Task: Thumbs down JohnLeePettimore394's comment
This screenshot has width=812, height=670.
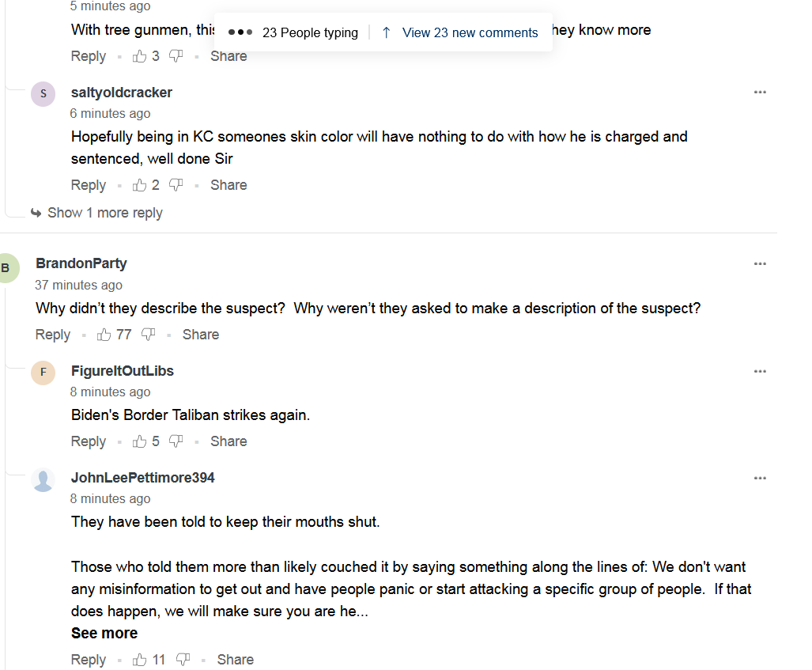Action: coord(183,660)
